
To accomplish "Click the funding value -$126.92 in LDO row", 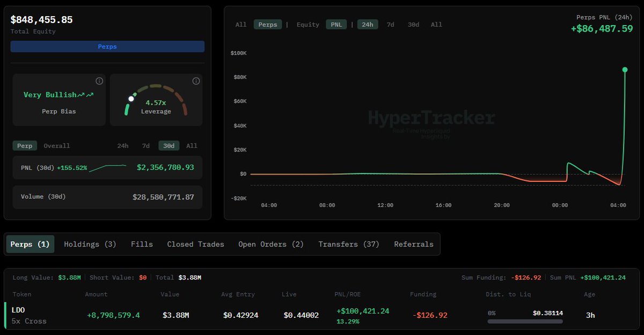I will (430, 315).
